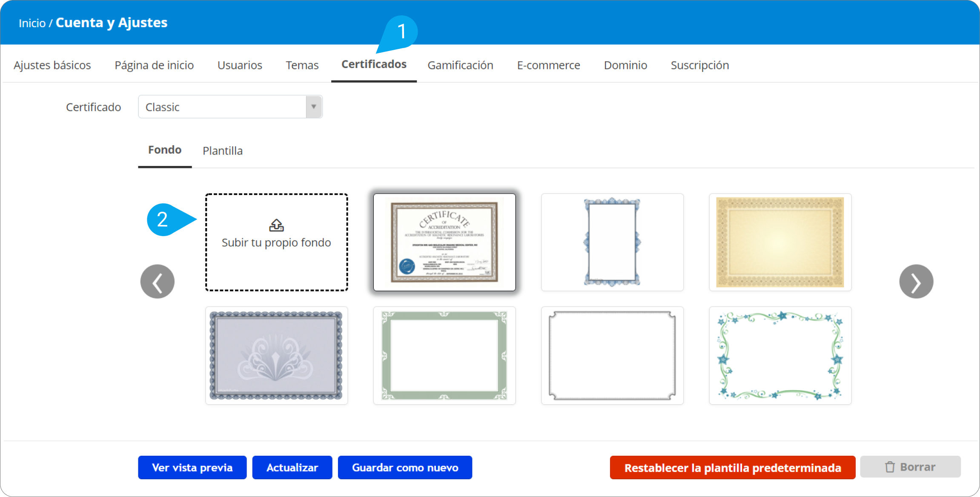Select the accreditation certificate background thumbnail
Image resolution: width=980 pixels, height=497 pixels.
click(444, 243)
